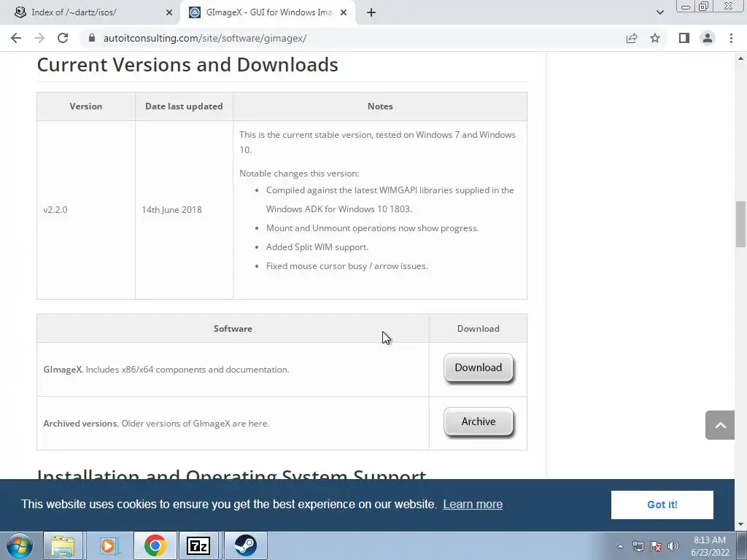Viewport: 747px width, 560px height.
Task: Open the Action Center flag icon
Action: click(x=656, y=547)
